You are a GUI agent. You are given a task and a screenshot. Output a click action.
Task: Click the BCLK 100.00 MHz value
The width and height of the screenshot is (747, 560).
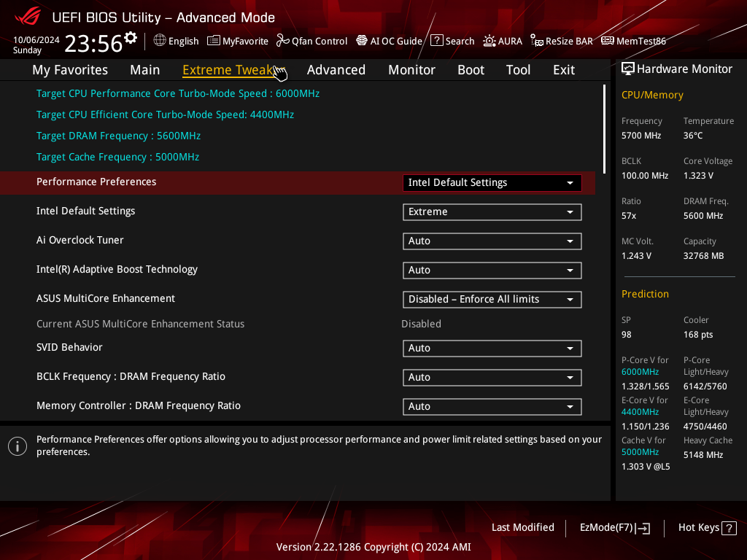[x=645, y=176]
